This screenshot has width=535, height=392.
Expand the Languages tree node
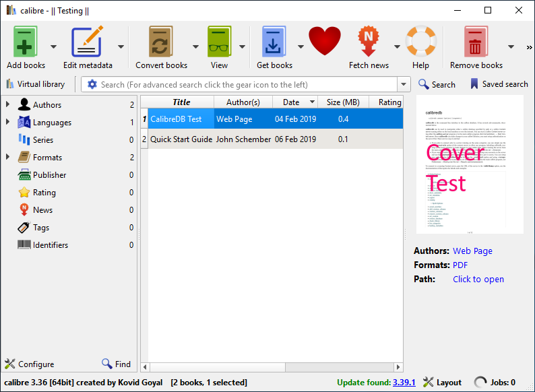click(8, 122)
